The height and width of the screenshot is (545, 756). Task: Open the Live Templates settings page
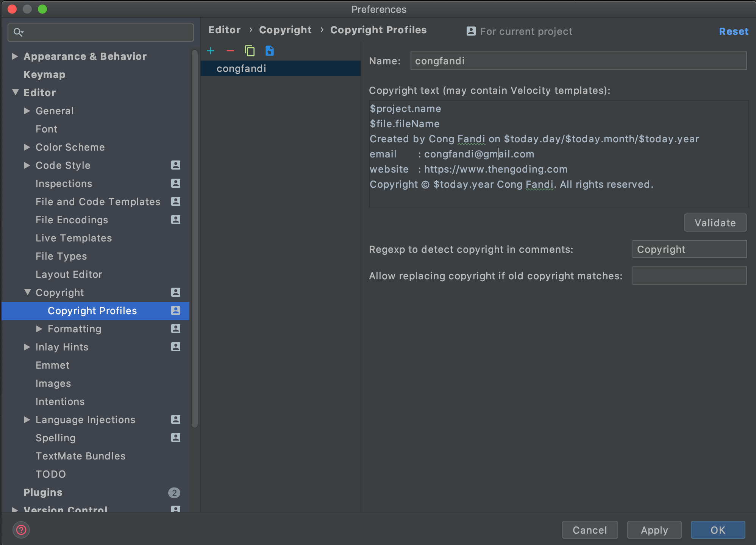coord(73,238)
